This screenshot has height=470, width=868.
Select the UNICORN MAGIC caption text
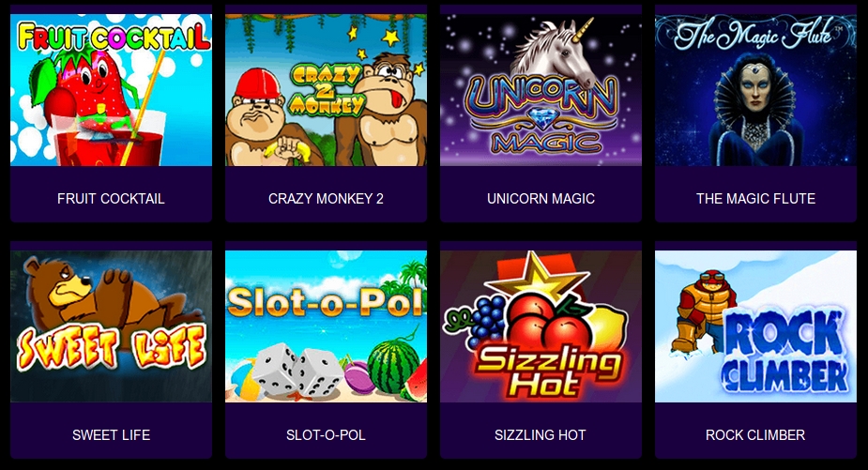coord(541,199)
